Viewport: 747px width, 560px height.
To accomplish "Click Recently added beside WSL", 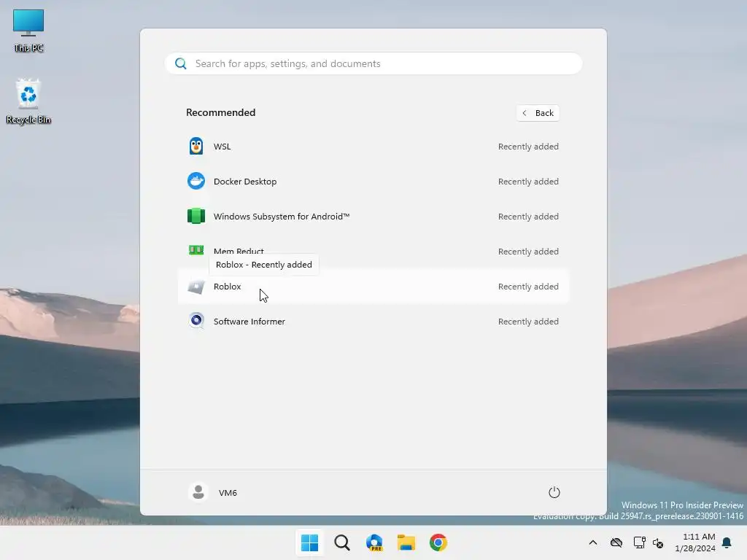I will pyautogui.click(x=528, y=146).
